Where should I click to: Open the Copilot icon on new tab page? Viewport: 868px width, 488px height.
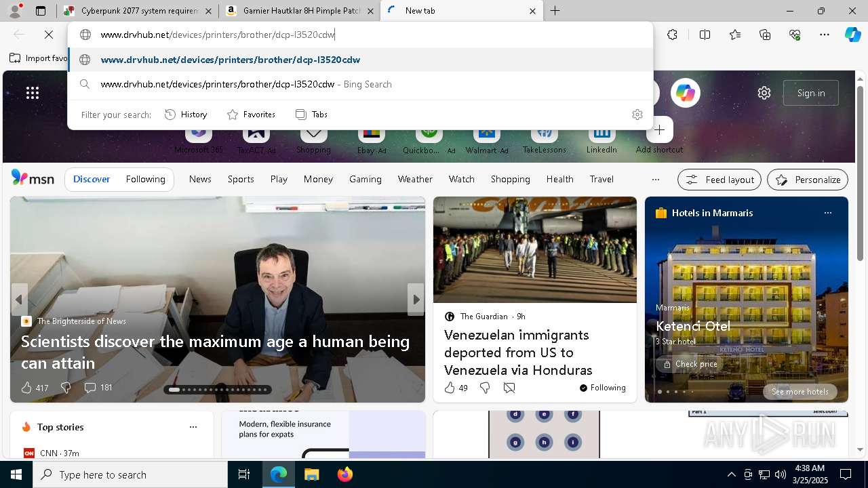click(686, 93)
